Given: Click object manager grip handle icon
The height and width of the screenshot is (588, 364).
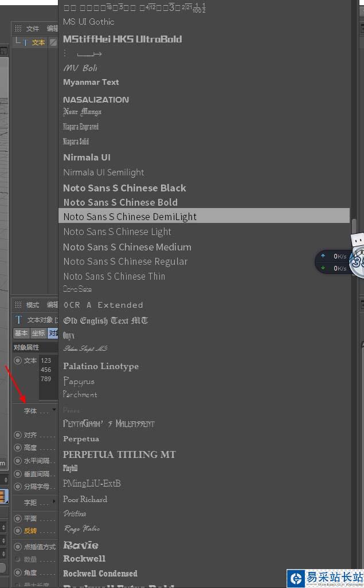Looking at the screenshot, I should pyautogui.click(x=18, y=29).
